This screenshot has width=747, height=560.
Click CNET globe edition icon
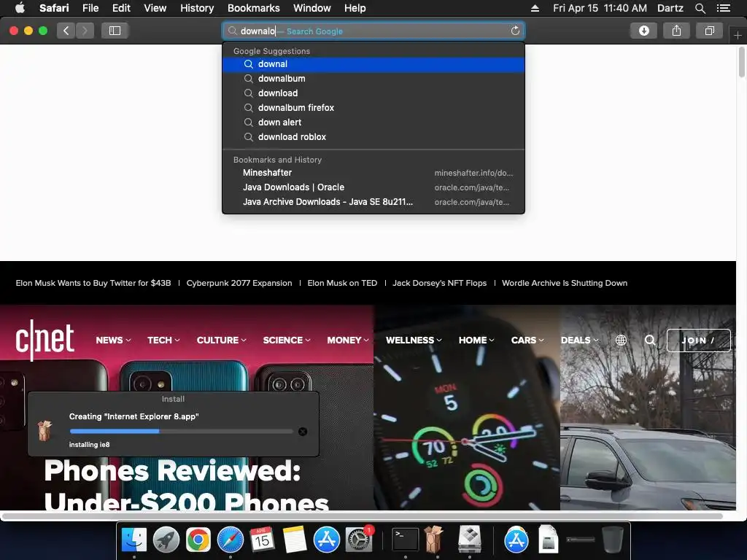point(621,340)
